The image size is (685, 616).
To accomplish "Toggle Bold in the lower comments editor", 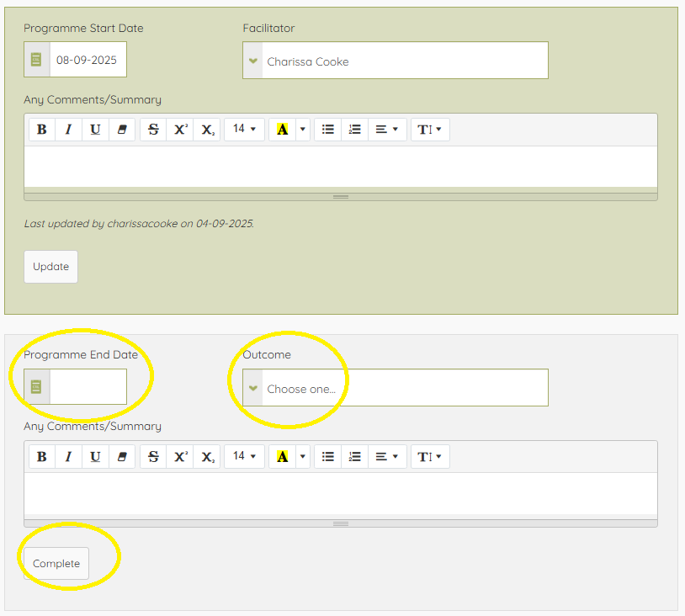I will coord(42,456).
